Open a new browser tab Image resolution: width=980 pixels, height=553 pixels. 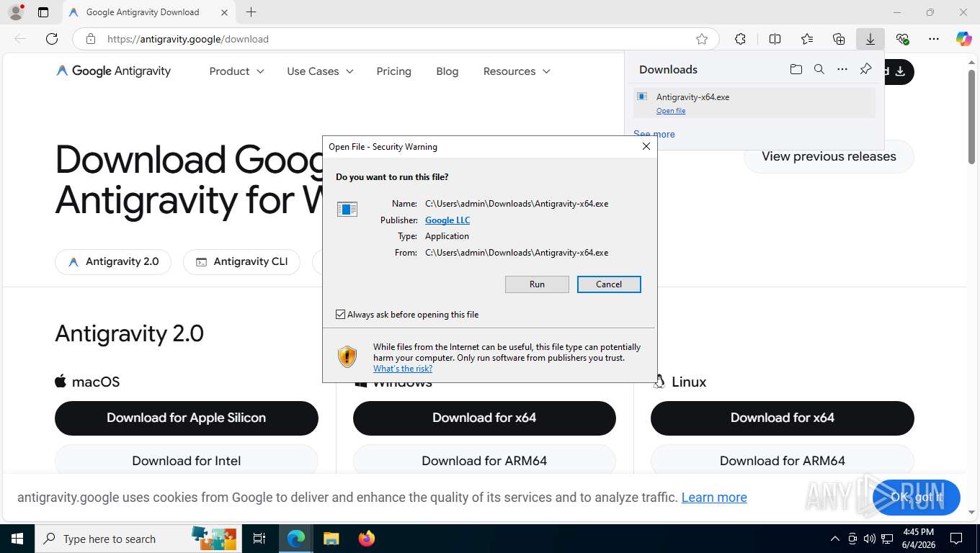tap(251, 12)
